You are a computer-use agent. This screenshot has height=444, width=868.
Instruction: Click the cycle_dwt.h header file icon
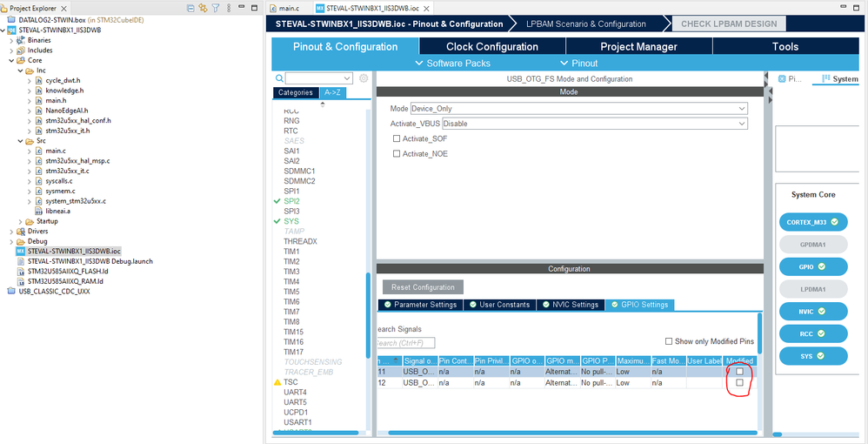(x=39, y=80)
